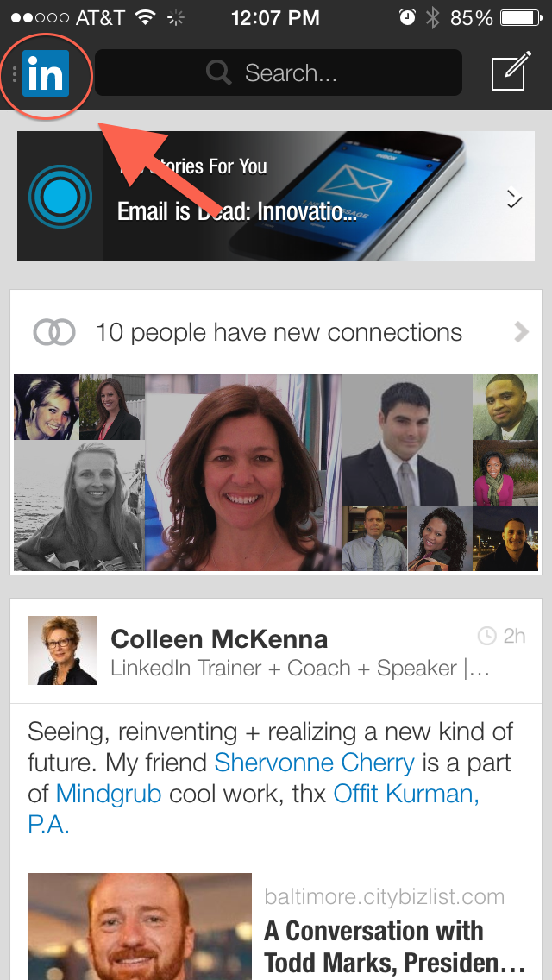552x980 pixels.
Task: Tap Colleen McKenna's profile picture
Action: coord(62,650)
